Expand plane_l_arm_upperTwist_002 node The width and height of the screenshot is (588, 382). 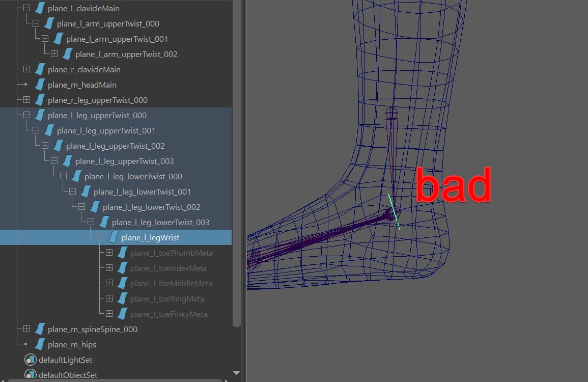54,54
